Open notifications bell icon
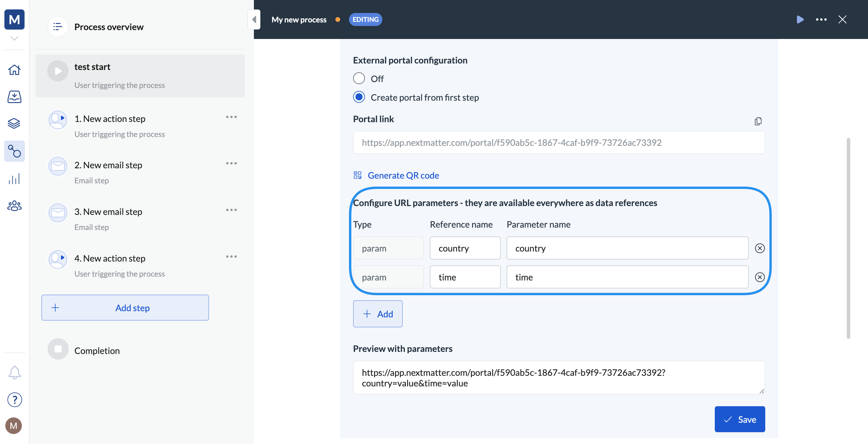Viewport: 868px width, 444px height. click(x=14, y=372)
